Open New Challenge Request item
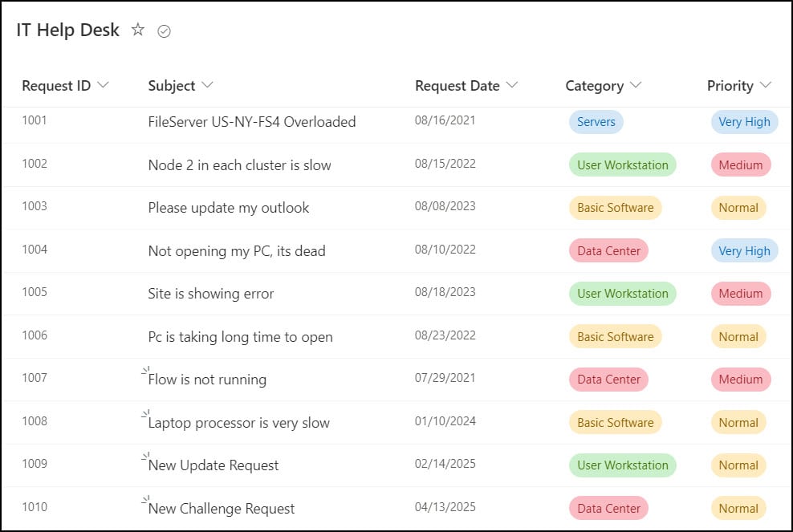 (221, 508)
